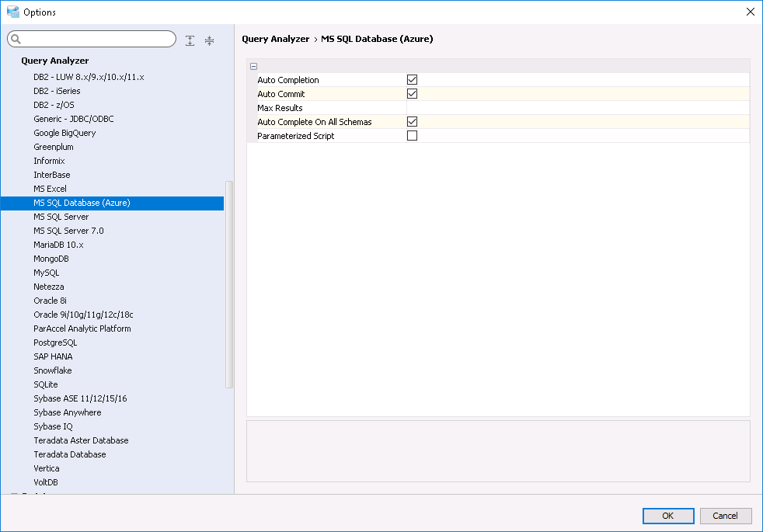Image resolution: width=763 pixels, height=532 pixels.
Task: Disable the Auto Completion checkbox
Action: click(x=413, y=80)
